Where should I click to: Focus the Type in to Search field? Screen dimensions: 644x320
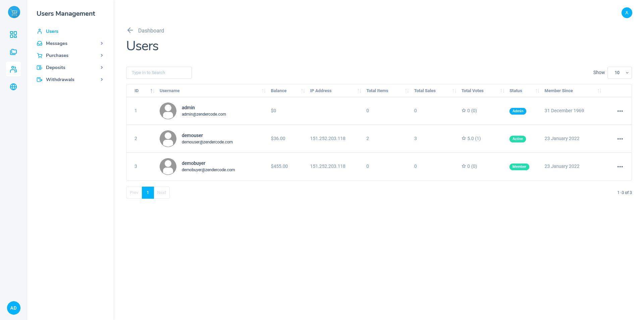tap(159, 73)
